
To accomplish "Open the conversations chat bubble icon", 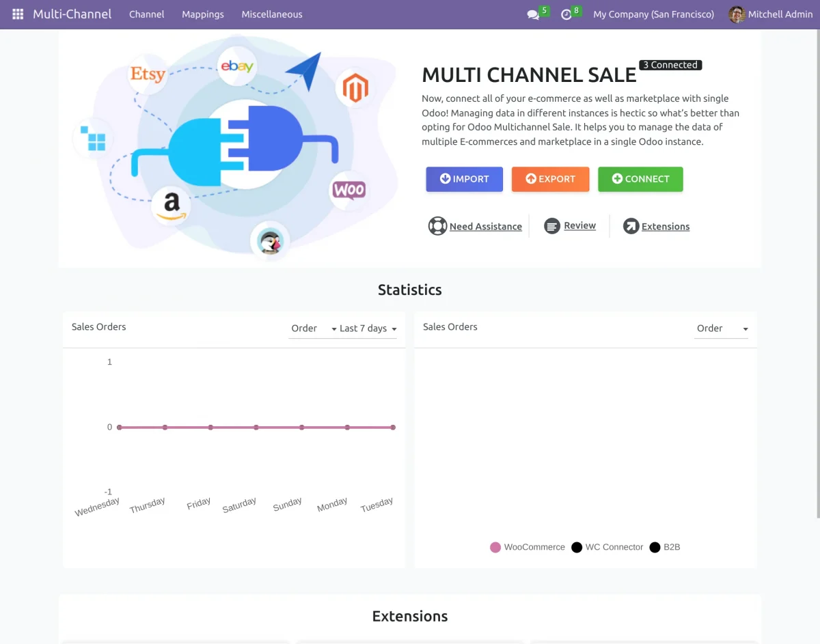I will 533,14.
